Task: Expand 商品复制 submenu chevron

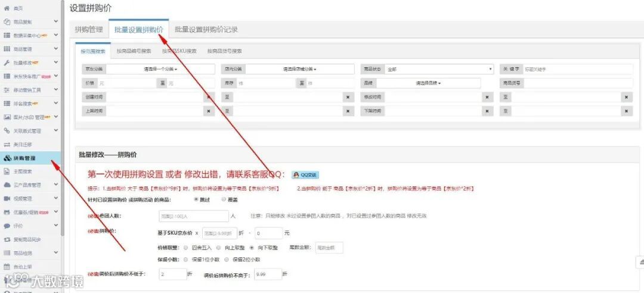Action: coord(56,21)
